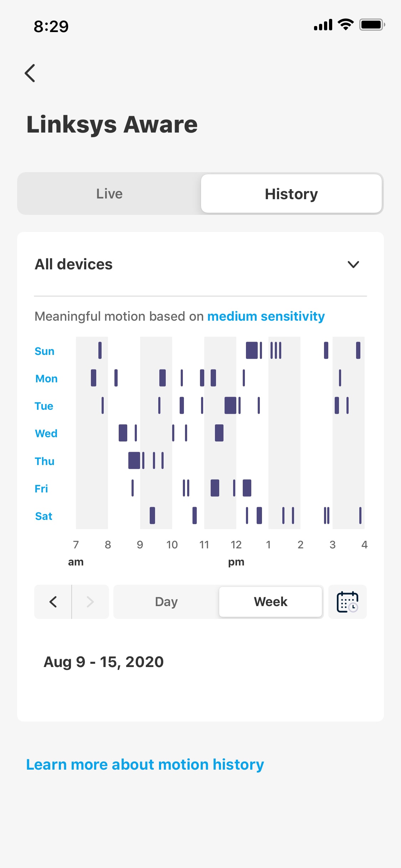
Task: Tap the Aug 9 - 15, 2020 date range
Action: point(104,662)
